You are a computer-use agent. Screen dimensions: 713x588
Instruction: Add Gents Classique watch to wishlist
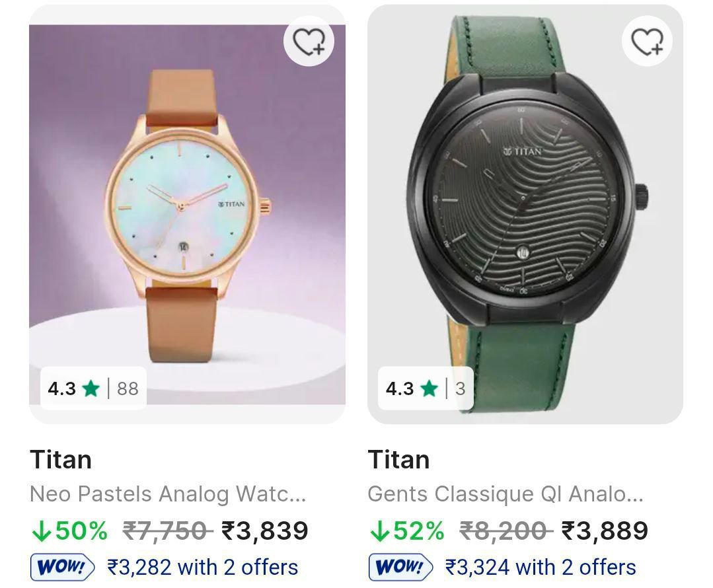click(x=647, y=42)
